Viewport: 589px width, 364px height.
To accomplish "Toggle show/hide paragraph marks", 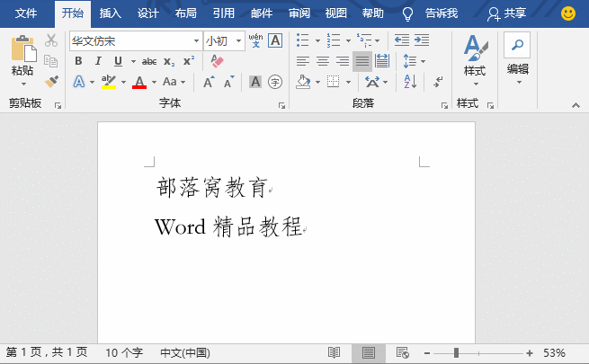I will coord(438,82).
